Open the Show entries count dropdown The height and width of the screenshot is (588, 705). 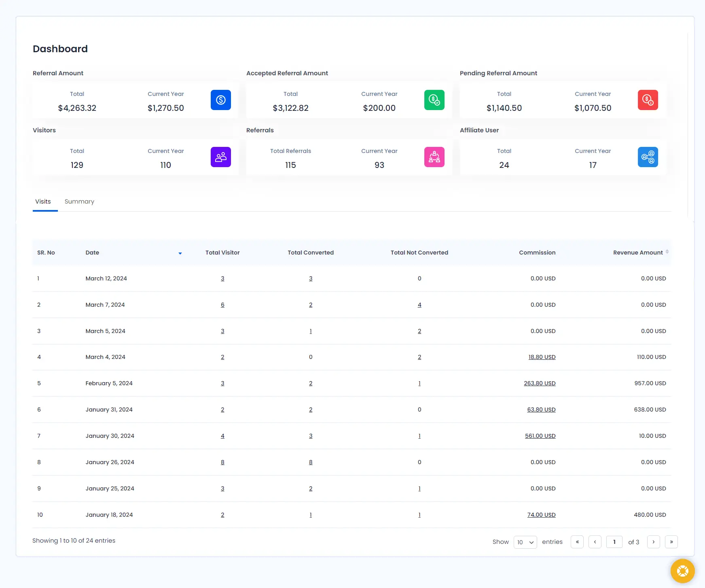click(x=525, y=542)
